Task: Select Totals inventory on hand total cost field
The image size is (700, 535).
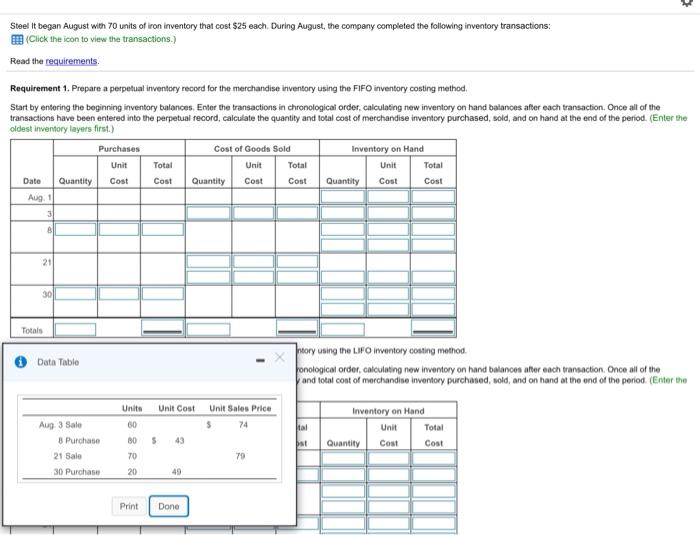Action: coord(433,327)
